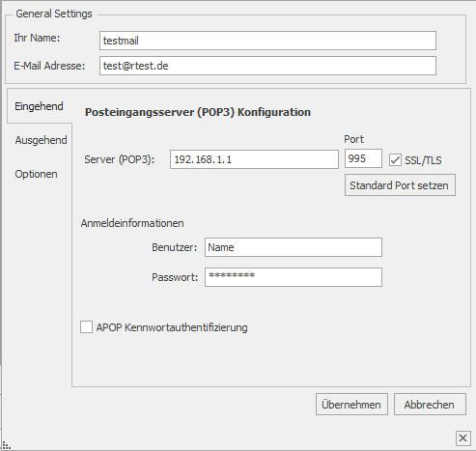The width and height of the screenshot is (476, 451).
Task: Click into the E-Mail Adresse field
Action: pyautogui.click(x=267, y=66)
